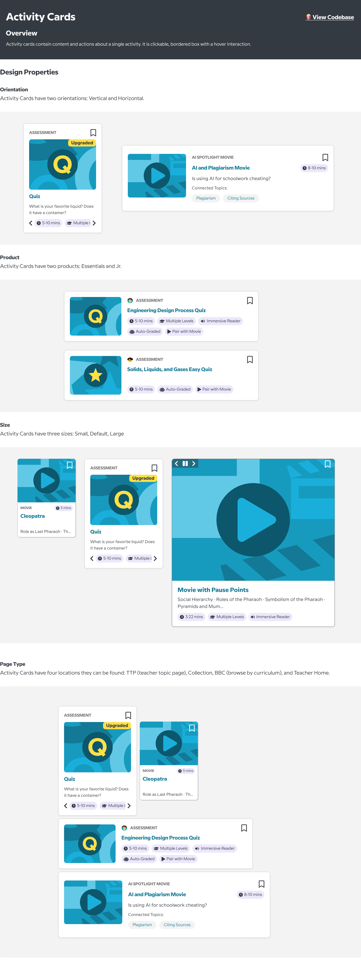Viewport: 361px width, 980px height.
Task: Go to previous slide on the large movie card
Action: 176,463
